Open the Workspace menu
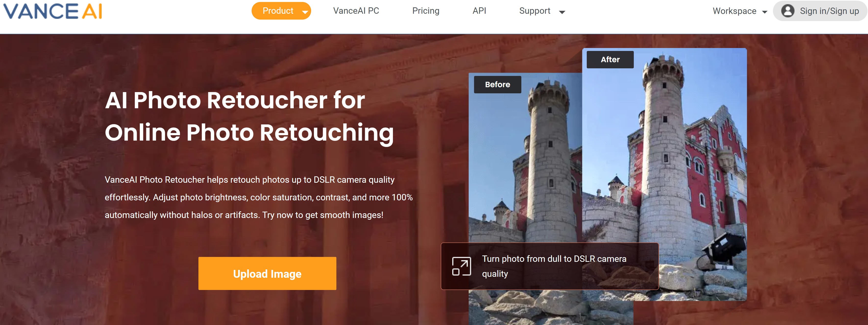This screenshot has width=868, height=325. 734,11
